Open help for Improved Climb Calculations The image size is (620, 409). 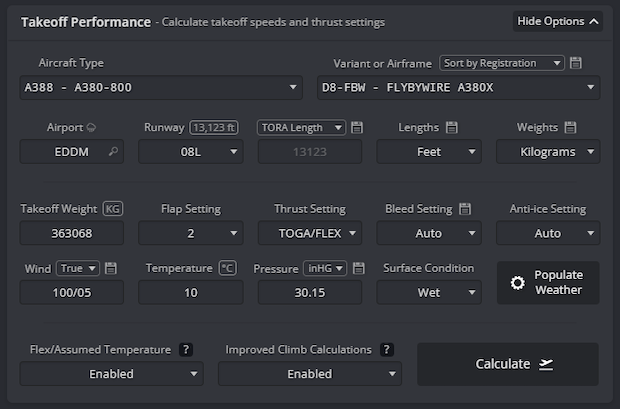(x=387, y=350)
